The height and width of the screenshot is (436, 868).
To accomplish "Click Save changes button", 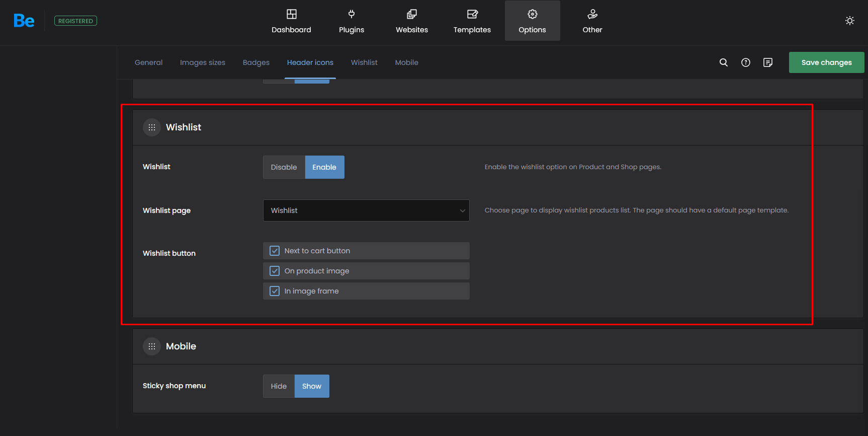I will (x=826, y=62).
